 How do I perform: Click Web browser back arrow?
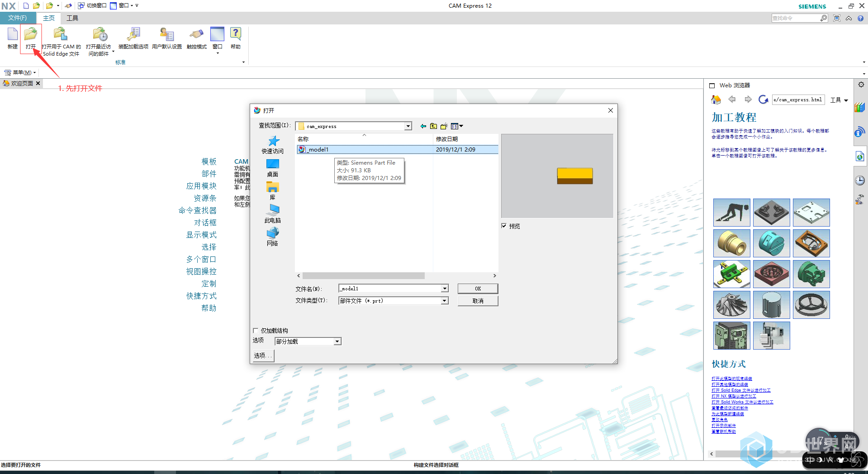pyautogui.click(x=732, y=100)
